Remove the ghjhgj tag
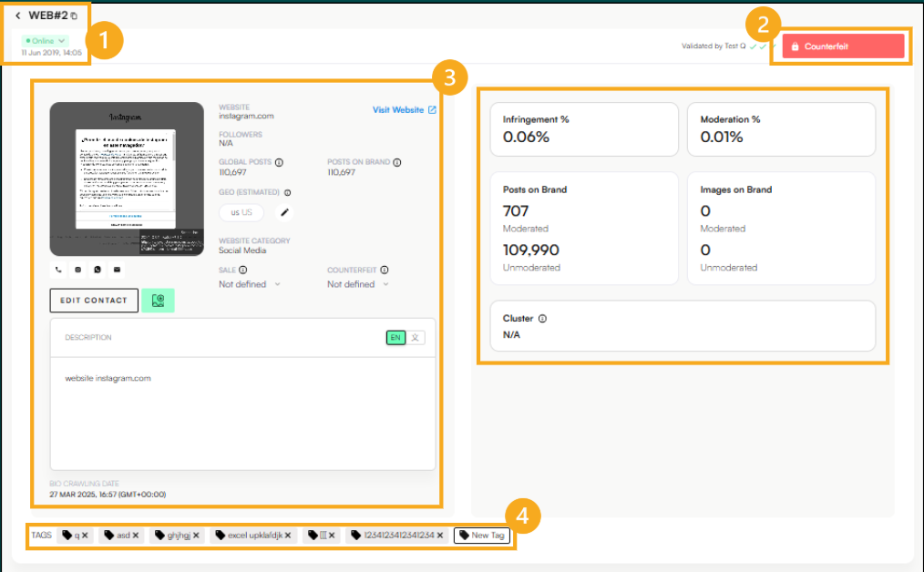Viewport: 924px width, 572px height. [x=196, y=536]
